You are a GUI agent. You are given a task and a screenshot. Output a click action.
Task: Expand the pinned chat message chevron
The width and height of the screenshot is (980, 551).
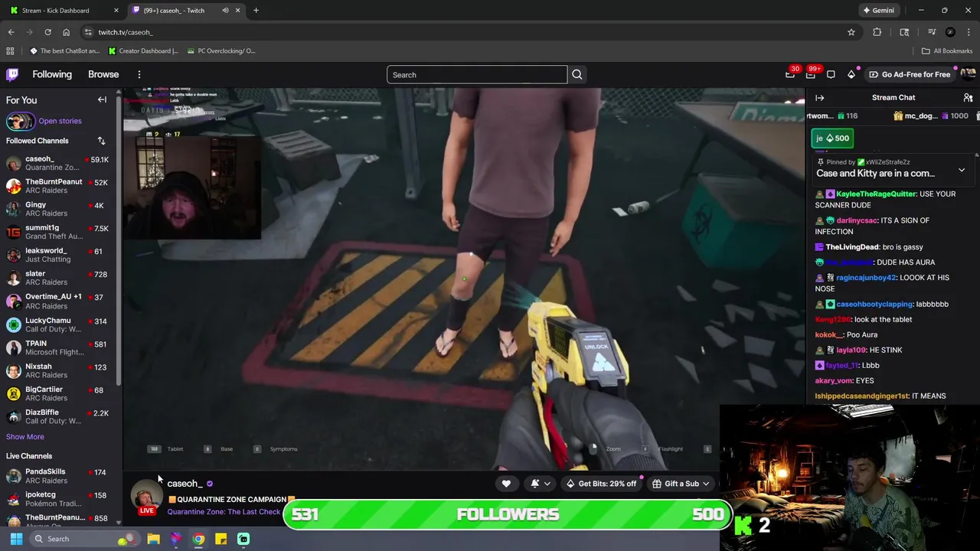[962, 170]
